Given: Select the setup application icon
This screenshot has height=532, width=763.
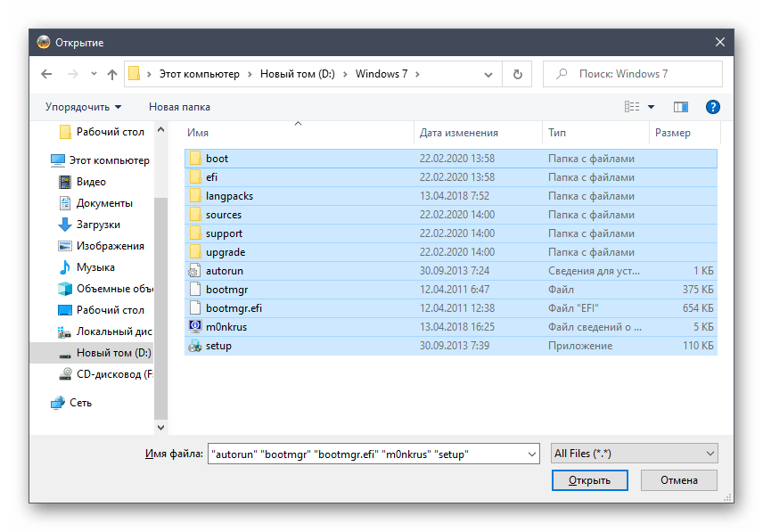Looking at the screenshot, I should (195, 346).
